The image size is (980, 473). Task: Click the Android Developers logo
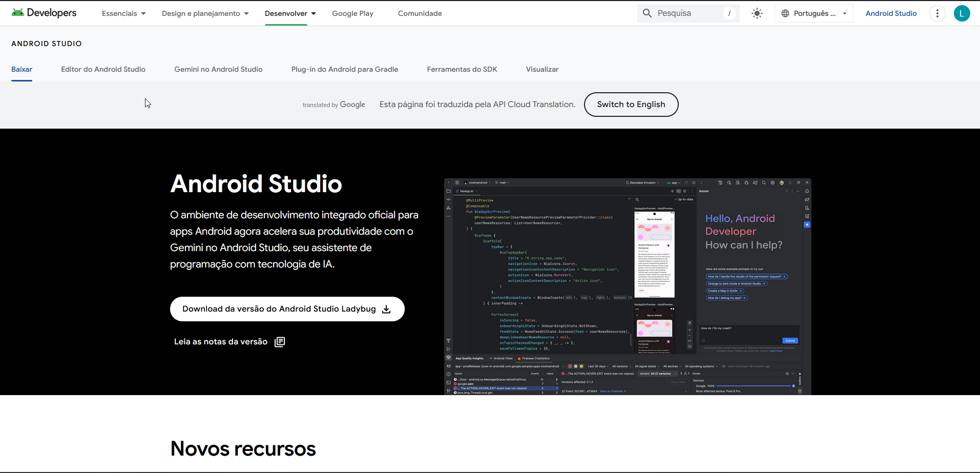coord(44,13)
